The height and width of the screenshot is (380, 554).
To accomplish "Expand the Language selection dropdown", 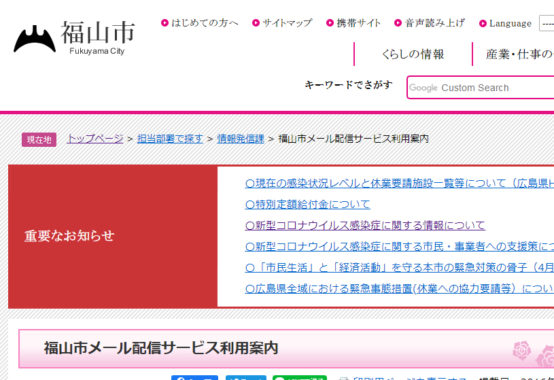I will pos(547,23).
